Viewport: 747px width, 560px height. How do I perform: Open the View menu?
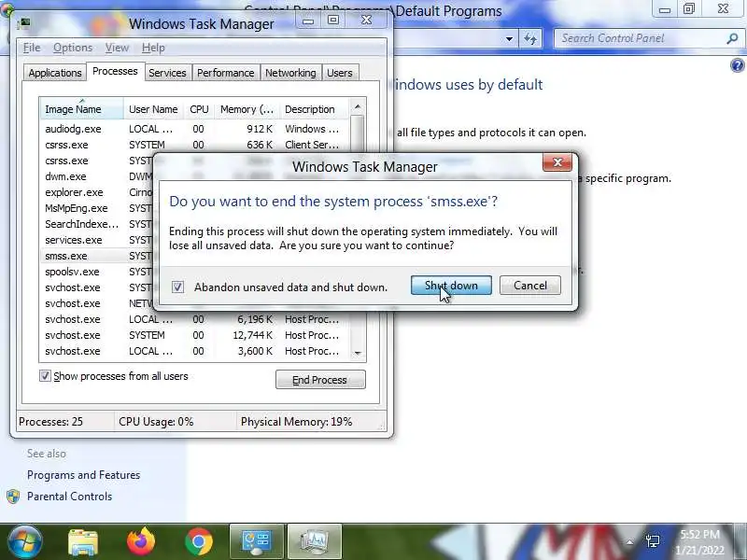tap(117, 48)
